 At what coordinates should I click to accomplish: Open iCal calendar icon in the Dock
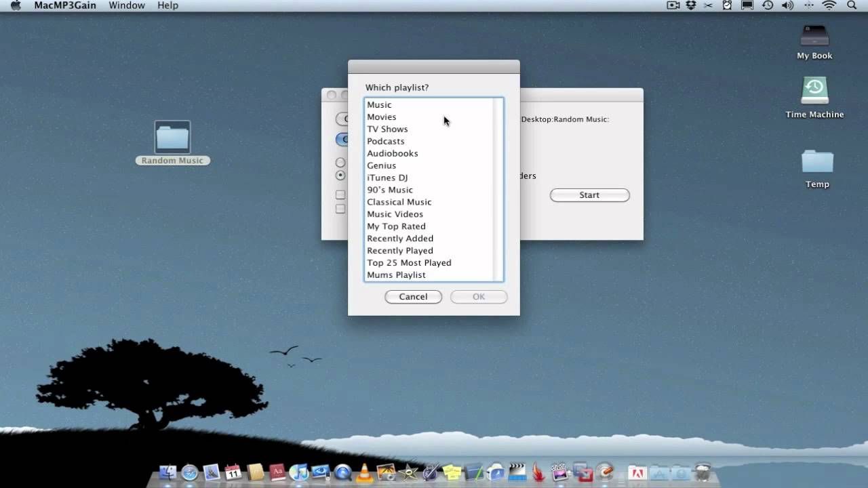(x=233, y=472)
